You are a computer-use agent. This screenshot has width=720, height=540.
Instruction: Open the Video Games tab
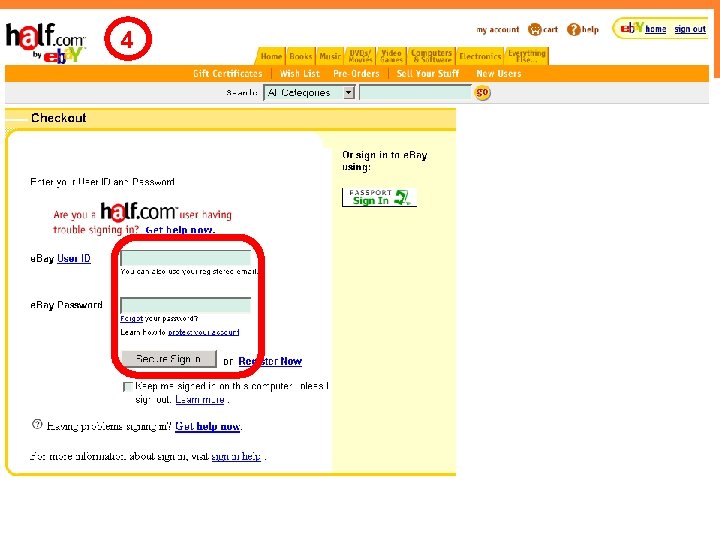[391, 56]
